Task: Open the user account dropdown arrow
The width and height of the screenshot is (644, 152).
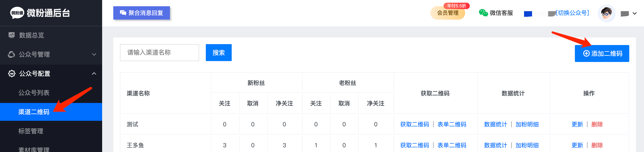Action: pyautogui.click(x=634, y=14)
